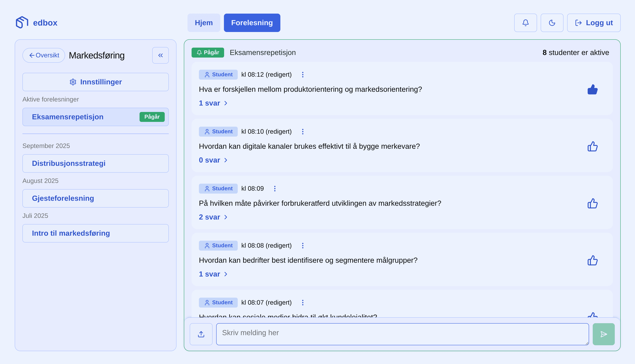Open the Distribusjonsstrategi lecture
Screen dimensions: 635x364
[95, 163]
